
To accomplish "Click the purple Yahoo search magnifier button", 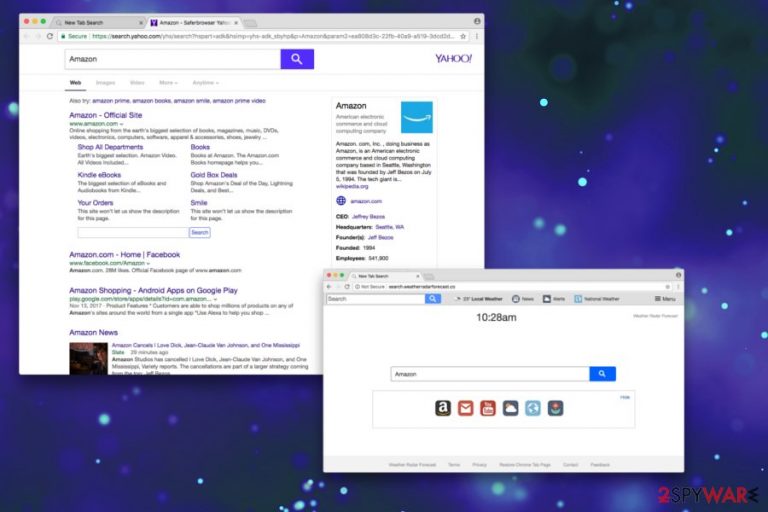I will point(297,59).
